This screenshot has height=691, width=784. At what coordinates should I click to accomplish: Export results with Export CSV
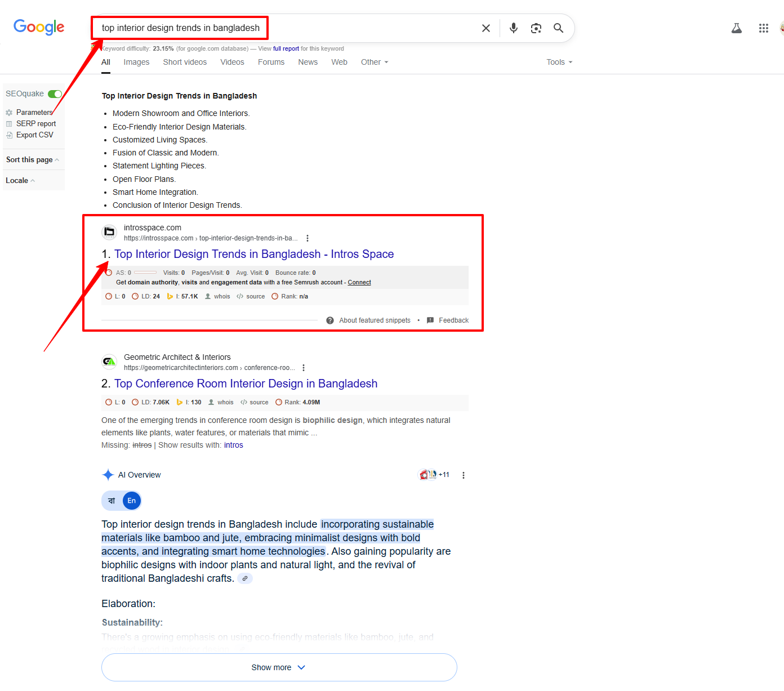tap(34, 135)
